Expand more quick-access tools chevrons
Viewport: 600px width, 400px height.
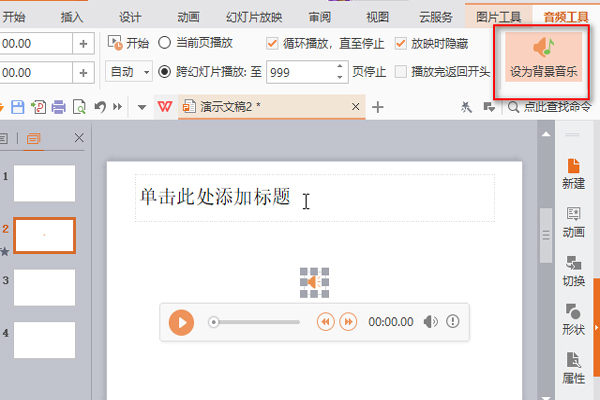point(117,107)
